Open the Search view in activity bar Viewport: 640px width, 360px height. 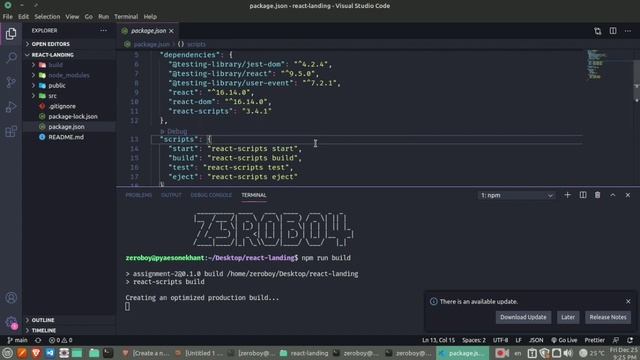[11, 58]
